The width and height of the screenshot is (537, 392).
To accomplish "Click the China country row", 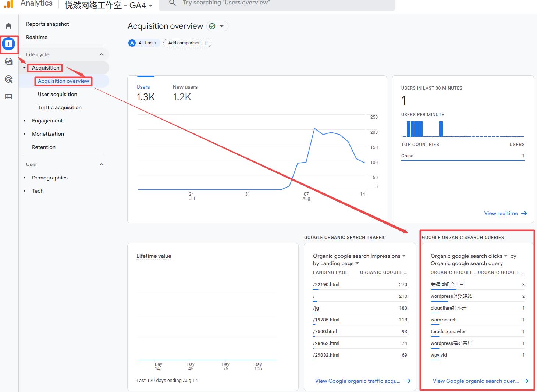I will coord(463,156).
